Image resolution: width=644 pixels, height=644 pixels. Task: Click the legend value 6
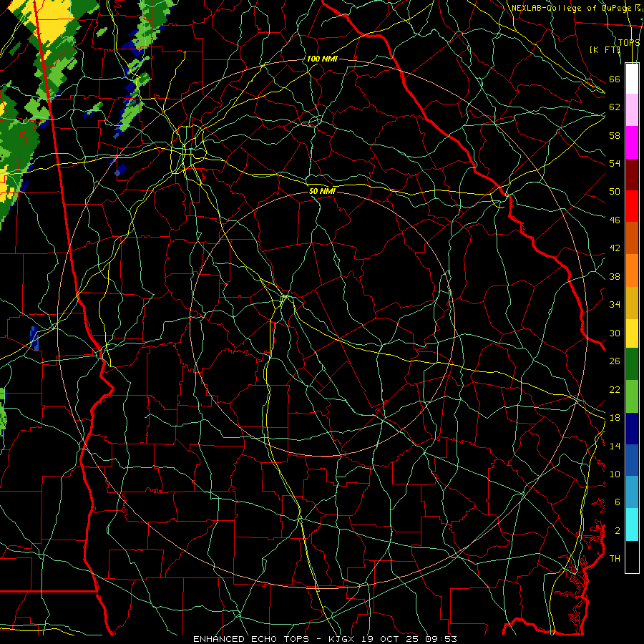(618, 502)
